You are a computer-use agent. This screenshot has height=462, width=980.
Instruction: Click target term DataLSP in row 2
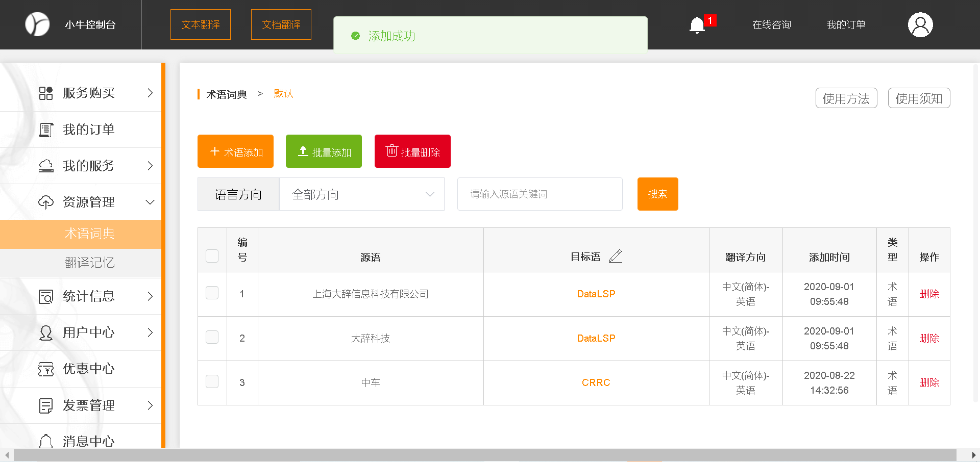pos(596,339)
